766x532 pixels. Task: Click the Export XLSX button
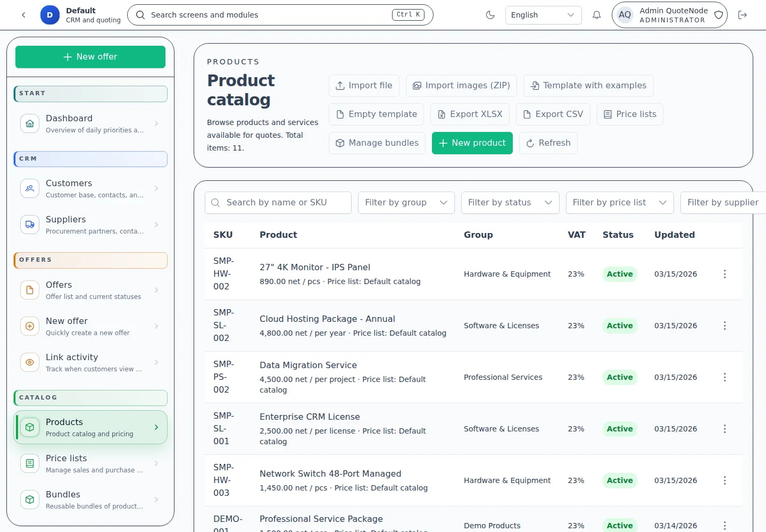470,114
